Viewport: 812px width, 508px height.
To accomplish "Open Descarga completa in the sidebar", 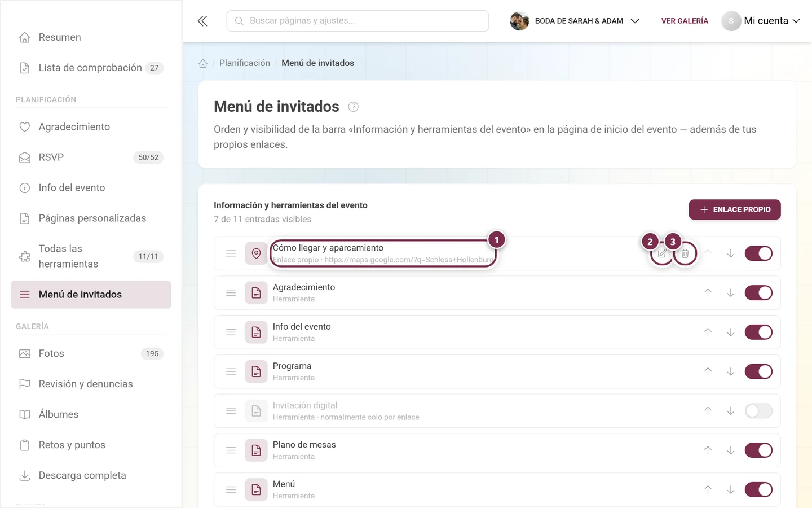I will tap(91, 476).
